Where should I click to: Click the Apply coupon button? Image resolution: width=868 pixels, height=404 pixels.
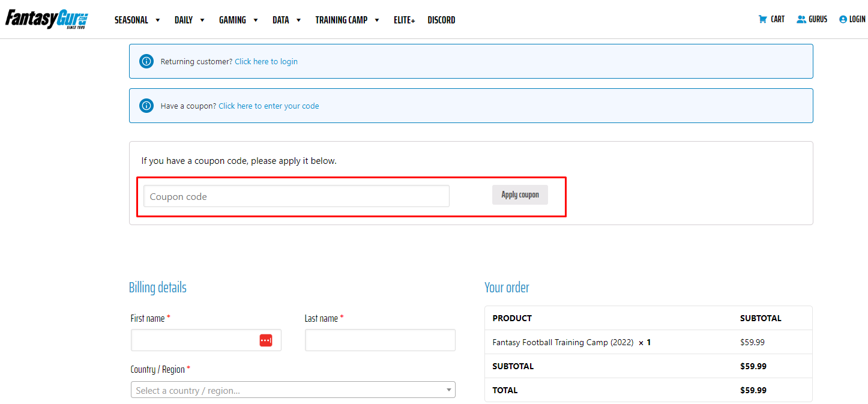(520, 194)
